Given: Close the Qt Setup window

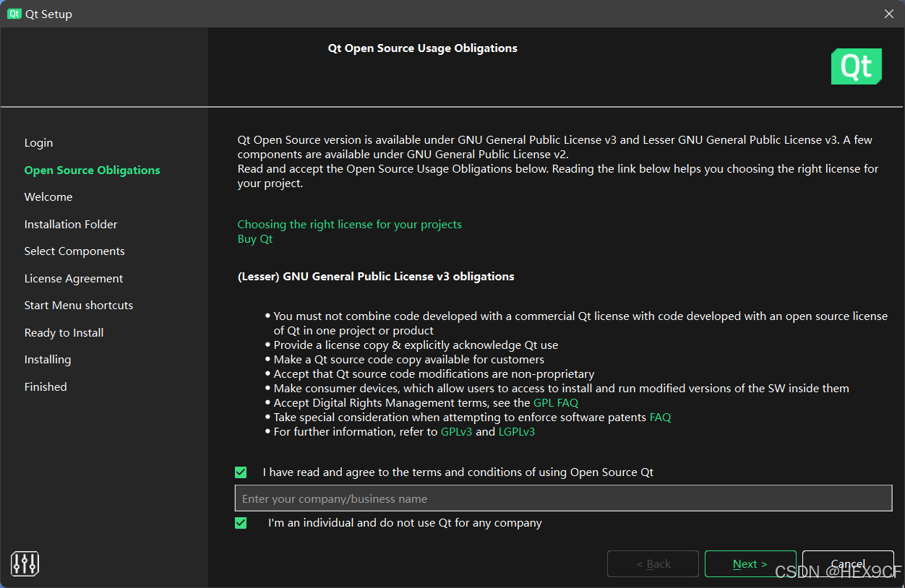Looking at the screenshot, I should coord(889,14).
